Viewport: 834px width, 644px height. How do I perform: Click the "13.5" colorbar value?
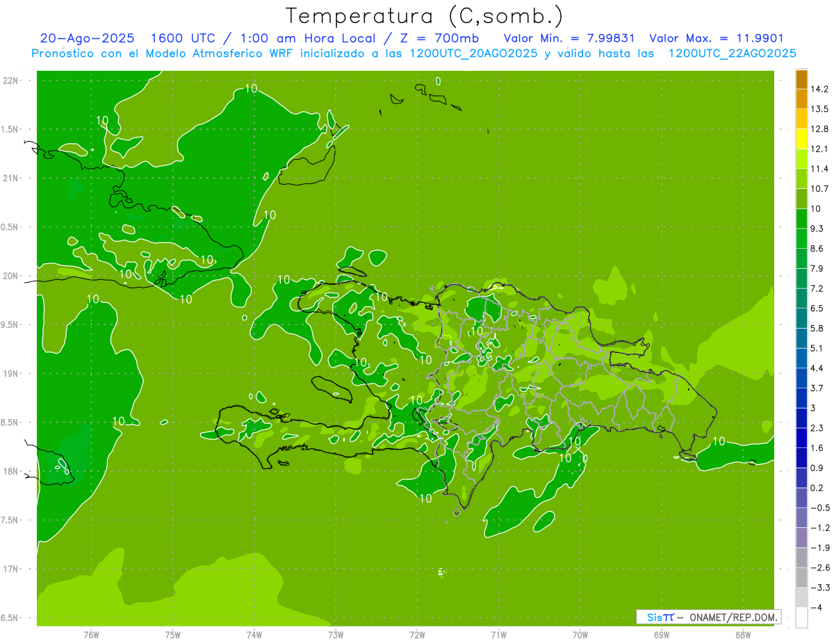(x=819, y=109)
